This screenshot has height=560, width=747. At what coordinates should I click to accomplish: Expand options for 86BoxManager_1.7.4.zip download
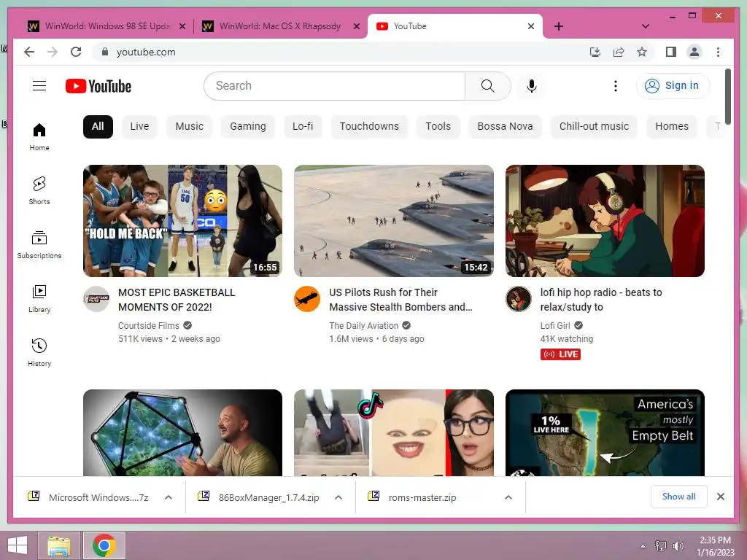[x=338, y=497]
